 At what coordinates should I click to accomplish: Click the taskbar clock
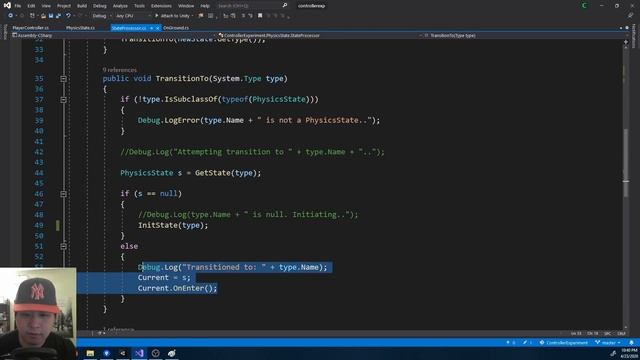tap(630, 353)
